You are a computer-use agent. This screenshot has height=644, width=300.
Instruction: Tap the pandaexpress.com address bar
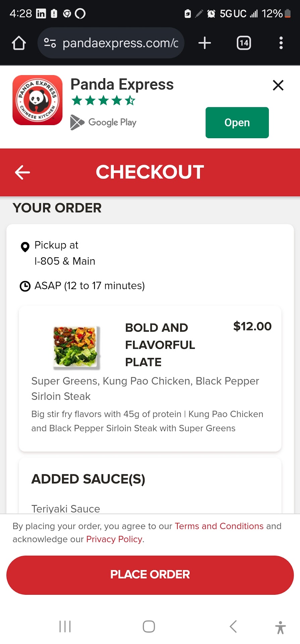coord(120,43)
